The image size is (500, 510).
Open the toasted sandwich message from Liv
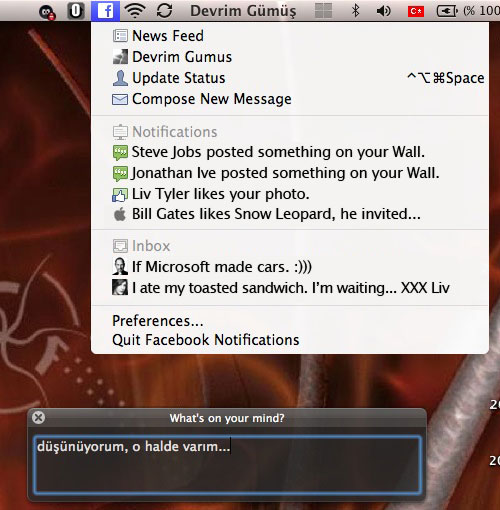290,288
